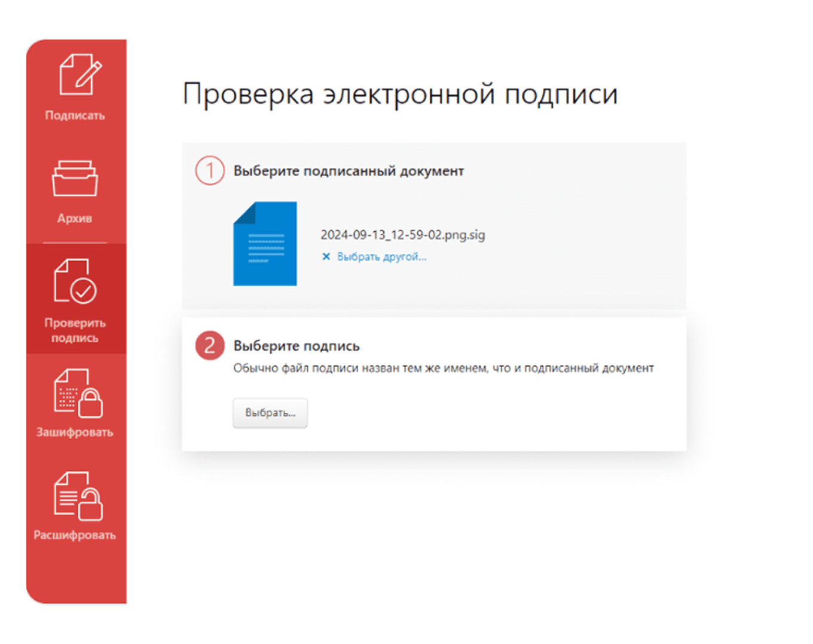Viewport: 813px width, 644px height.
Task: Click the signature filename hint text
Action: (443, 368)
